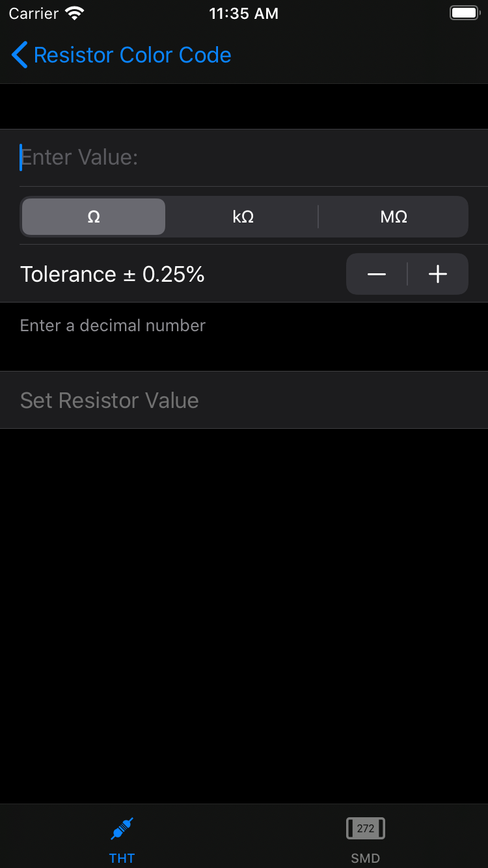The image size is (488, 868).
Task: Select the Ω unit segment
Action: [94, 217]
